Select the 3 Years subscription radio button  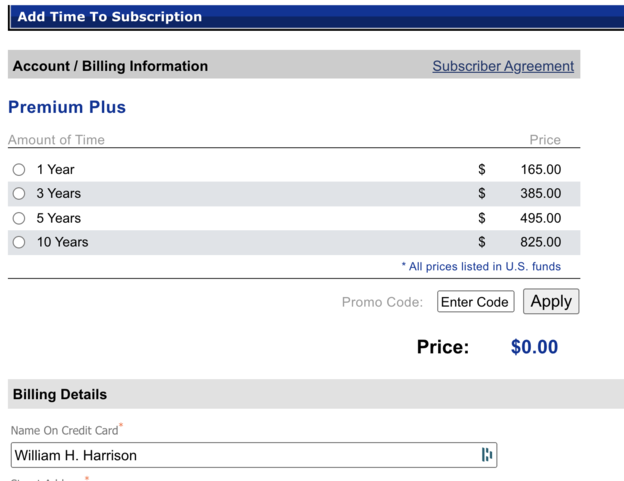click(x=19, y=194)
